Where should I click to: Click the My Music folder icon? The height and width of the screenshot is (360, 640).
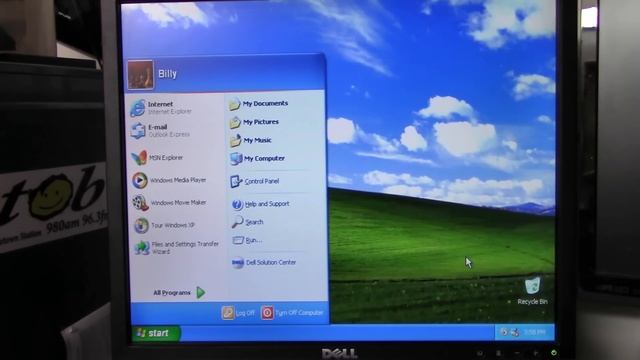[x=236, y=140]
